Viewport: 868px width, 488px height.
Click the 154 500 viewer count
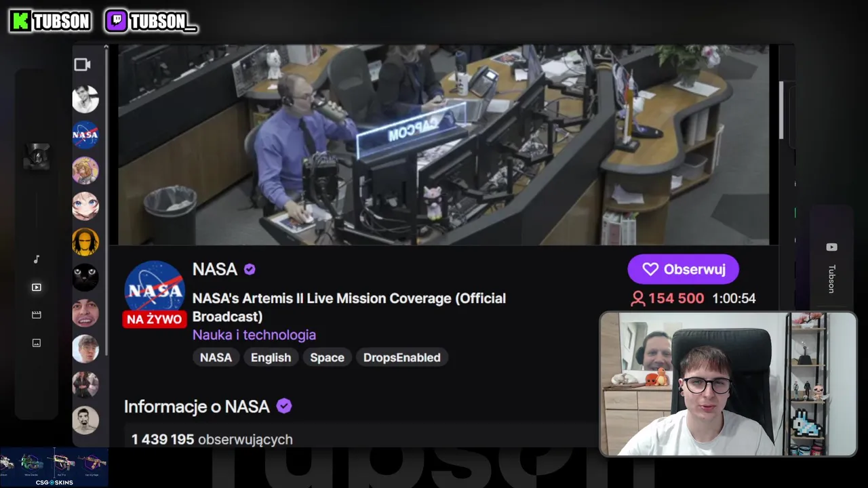click(676, 298)
